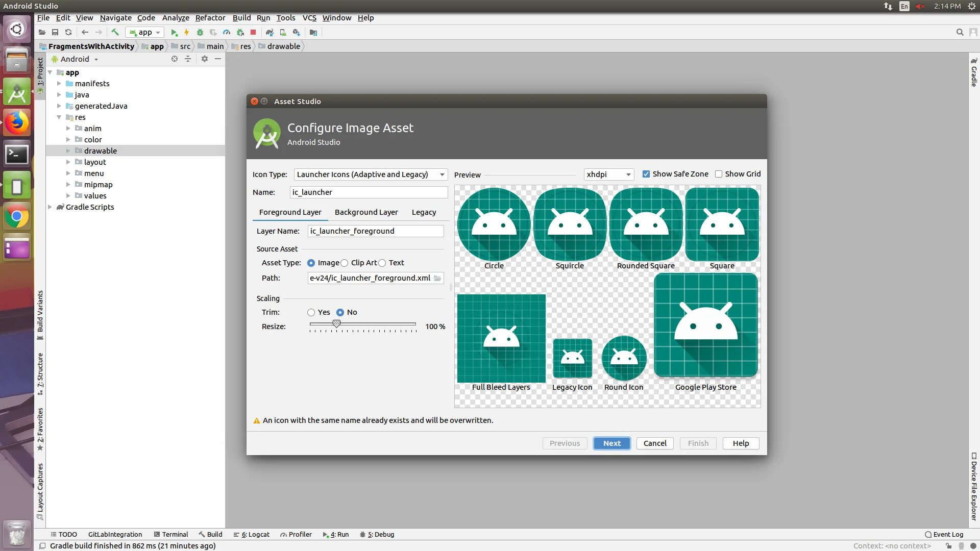Image resolution: width=980 pixels, height=551 pixels.
Task: Open Terminal from the Ubuntu dock
Action: click(17, 154)
